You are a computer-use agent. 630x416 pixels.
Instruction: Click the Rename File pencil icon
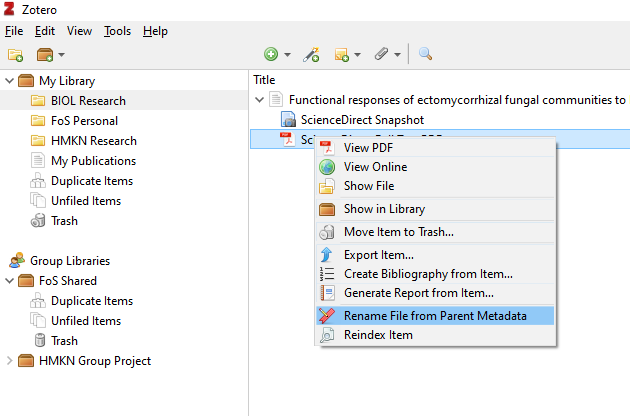[x=327, y=316]
